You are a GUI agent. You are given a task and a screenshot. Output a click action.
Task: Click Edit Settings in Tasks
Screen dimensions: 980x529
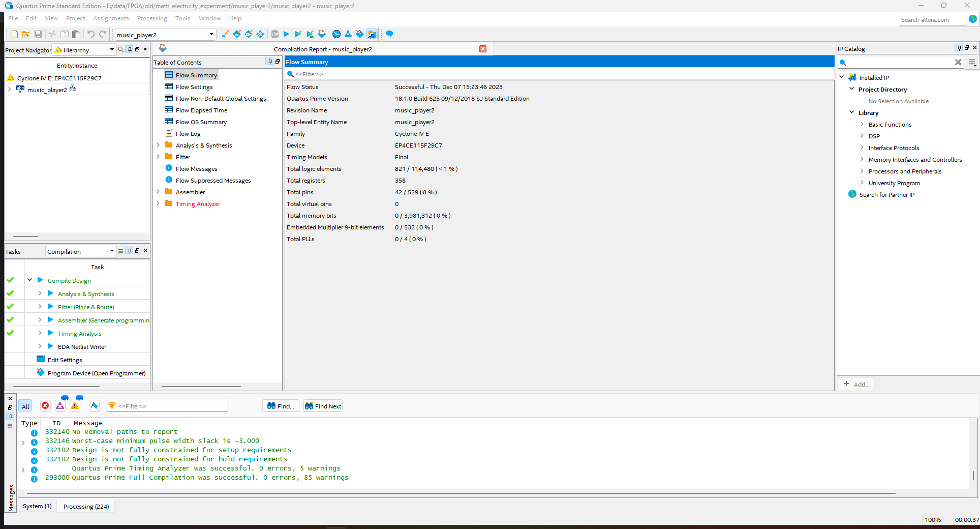click(65, 360)
